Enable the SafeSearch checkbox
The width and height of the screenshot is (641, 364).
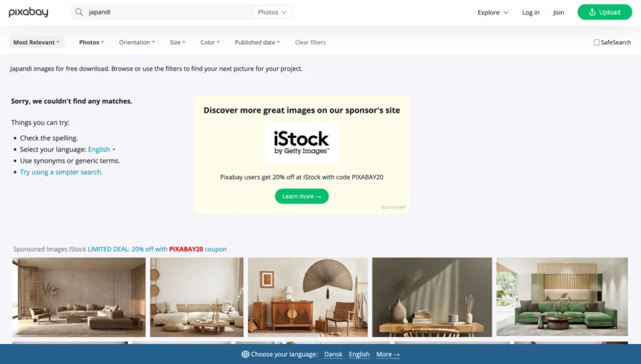tap(597, 43)
